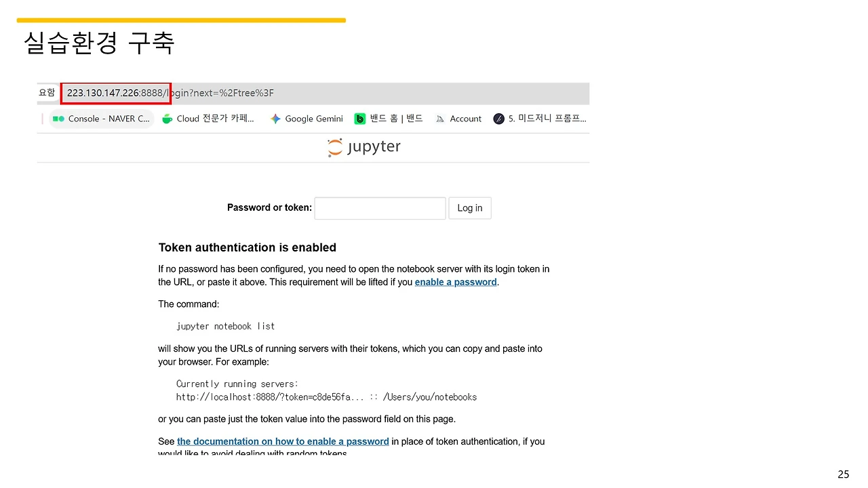Image resolution: width=868 pixels, height=488 pixels.
Task: Open the Account bookmark
Action: [x=465, y=119]
